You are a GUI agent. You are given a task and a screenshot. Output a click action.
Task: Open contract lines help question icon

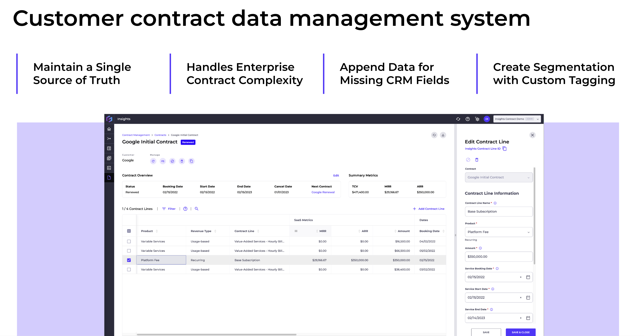[185, 209]
